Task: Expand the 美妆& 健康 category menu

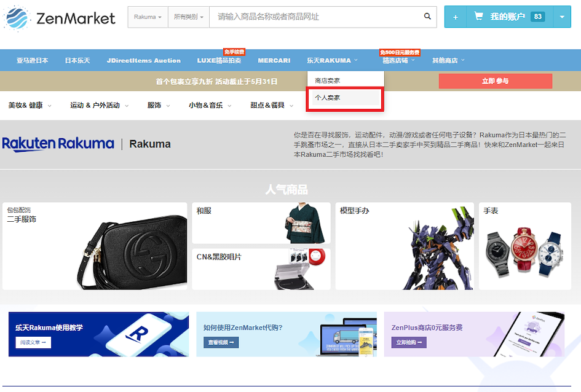Action: point(30,105)
